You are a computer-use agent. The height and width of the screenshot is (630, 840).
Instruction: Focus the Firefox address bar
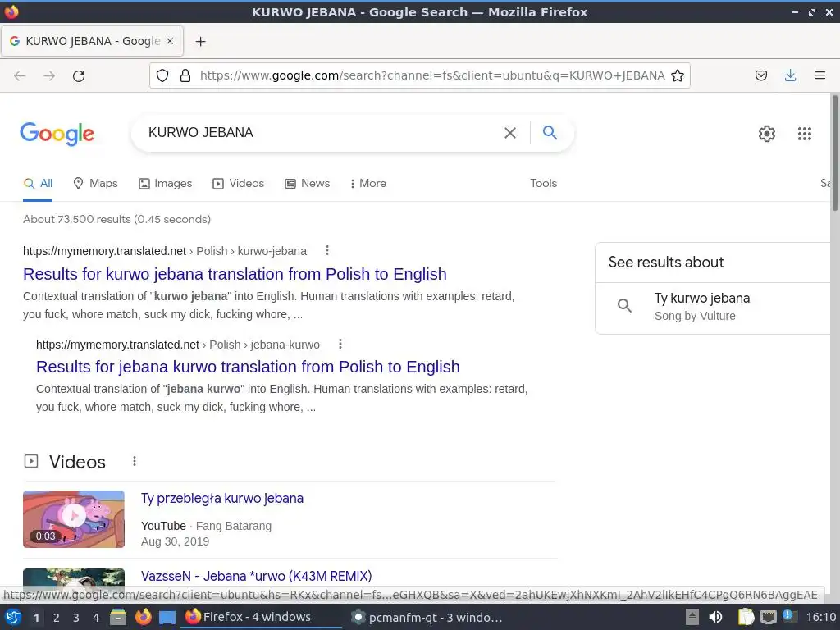point(431,75)
